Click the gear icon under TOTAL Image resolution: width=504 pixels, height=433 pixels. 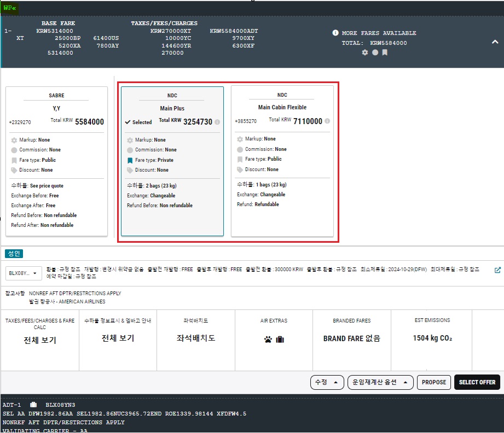click(365, 52)
